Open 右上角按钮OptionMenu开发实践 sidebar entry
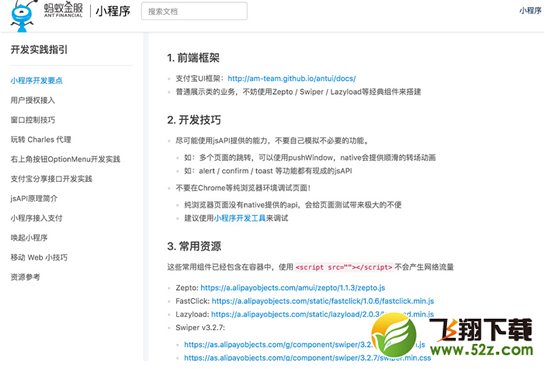545x369 pixels. point(65,159)
